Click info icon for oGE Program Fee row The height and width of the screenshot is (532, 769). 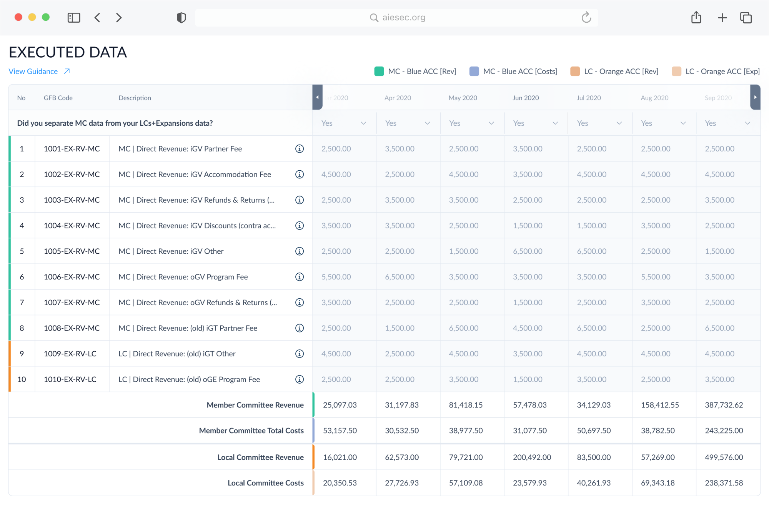[300, 379]
